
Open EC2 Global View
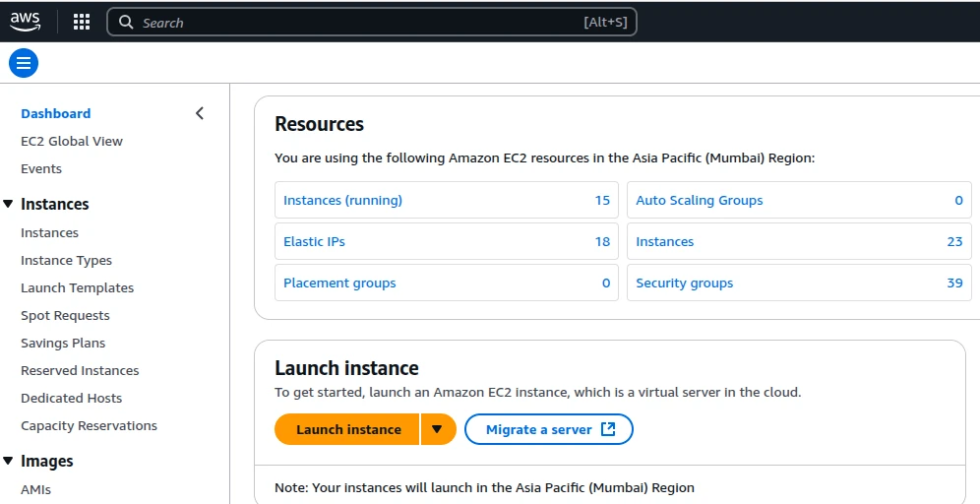[x=72, y=142]
